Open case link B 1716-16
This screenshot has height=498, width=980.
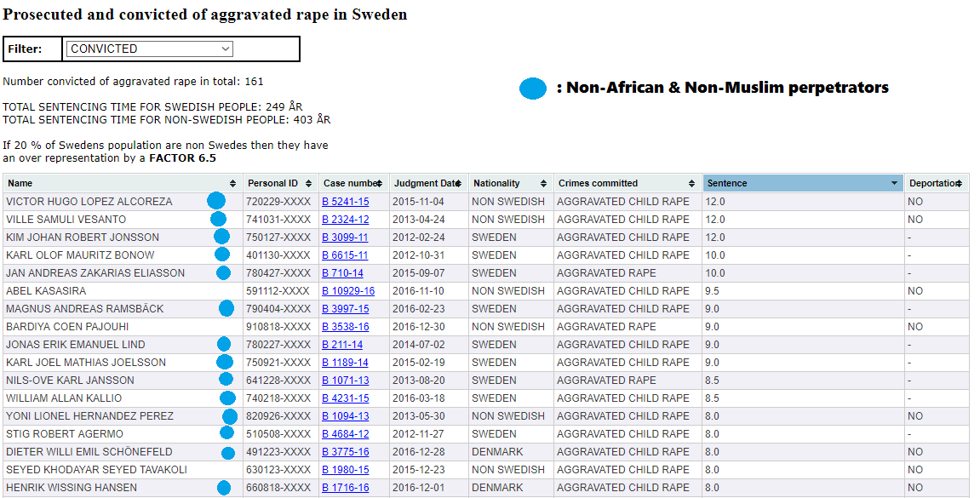tap(345, 488)
